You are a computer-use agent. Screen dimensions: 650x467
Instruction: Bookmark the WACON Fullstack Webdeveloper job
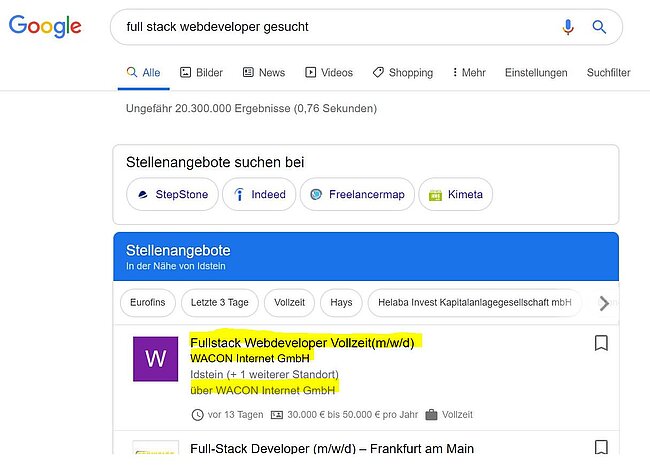pyautogui.click(x=601, y=343)
